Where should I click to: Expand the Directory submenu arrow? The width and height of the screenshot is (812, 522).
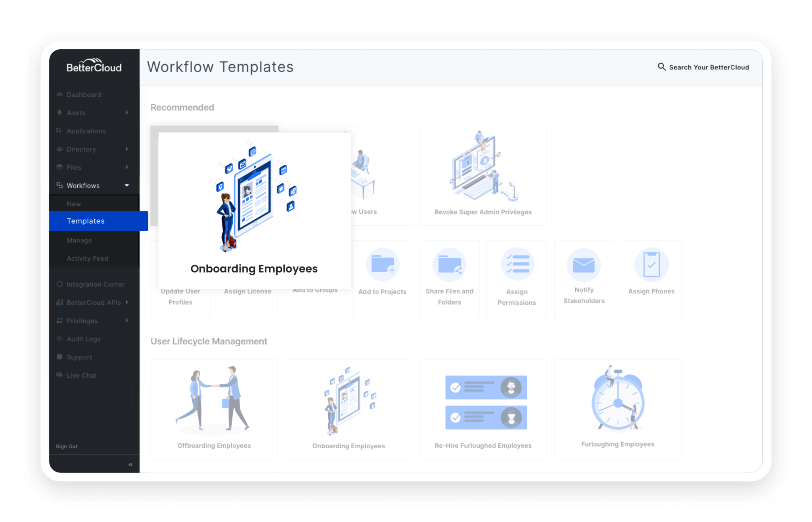[127, 149]
